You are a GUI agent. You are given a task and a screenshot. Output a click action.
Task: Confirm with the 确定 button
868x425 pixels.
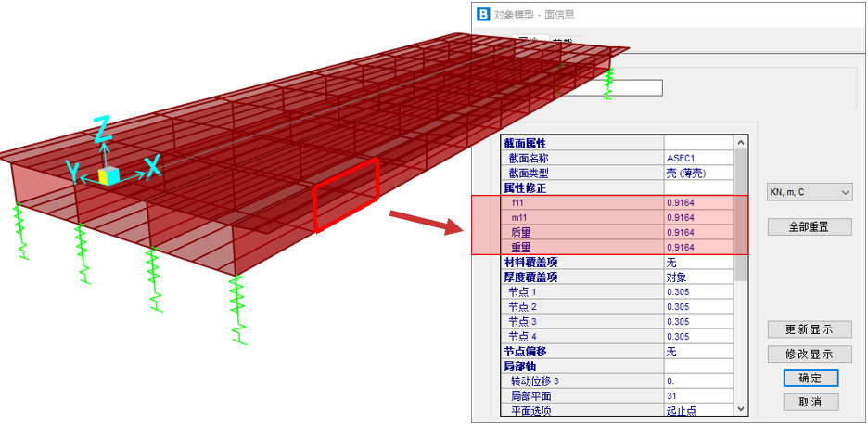pos(811,379)
